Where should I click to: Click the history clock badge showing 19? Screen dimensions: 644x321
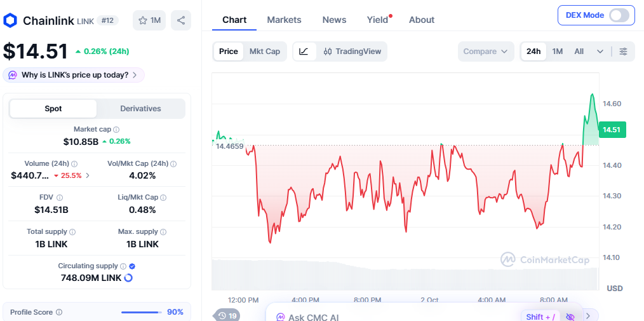[227, 316]
